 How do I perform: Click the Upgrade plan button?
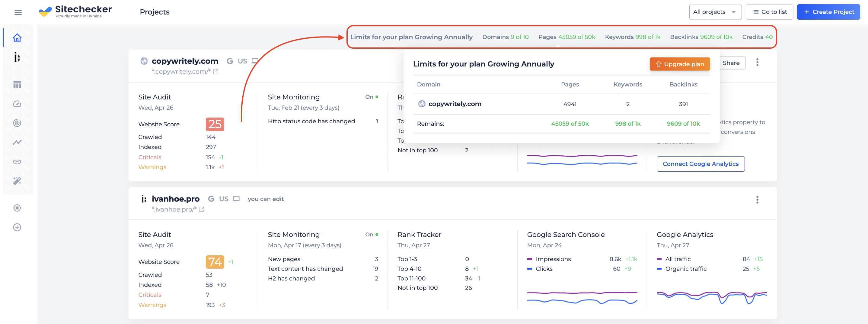[680, 64]
